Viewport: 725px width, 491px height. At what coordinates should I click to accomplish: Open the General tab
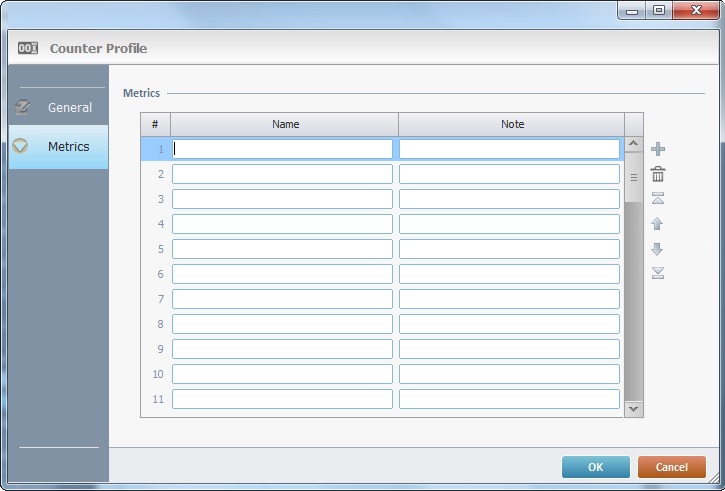pyautogui.click(x=69, y=107)
